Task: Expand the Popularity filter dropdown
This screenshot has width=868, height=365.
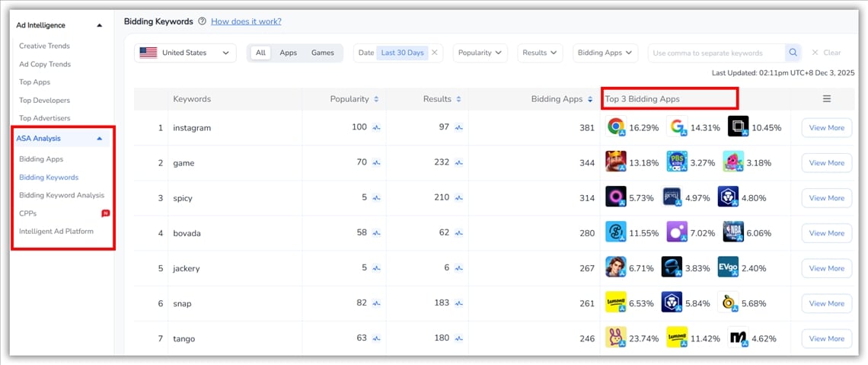Action: (480, 53)
